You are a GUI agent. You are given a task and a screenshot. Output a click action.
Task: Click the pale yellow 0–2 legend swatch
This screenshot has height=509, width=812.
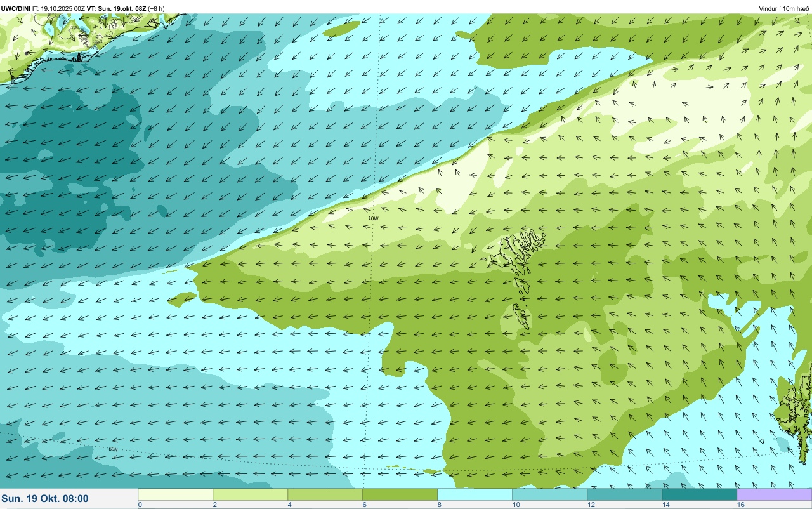pos(175,494)
